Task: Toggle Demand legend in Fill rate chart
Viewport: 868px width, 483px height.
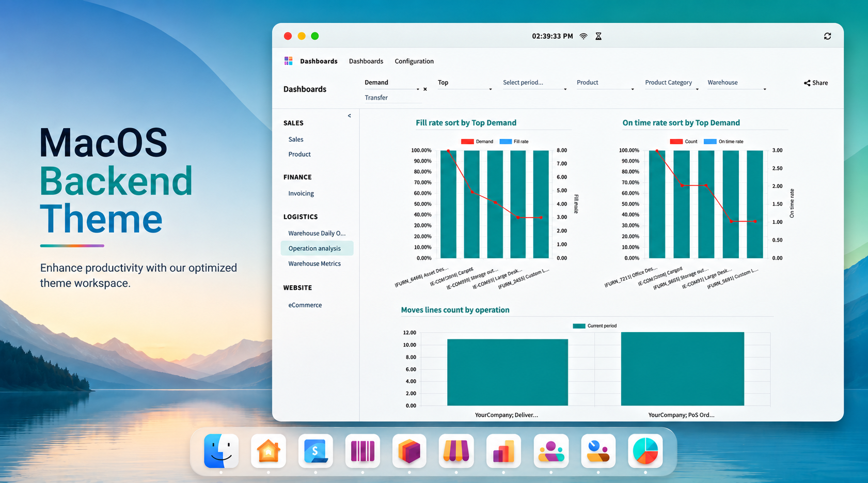Action: click(x=477, y=142)
